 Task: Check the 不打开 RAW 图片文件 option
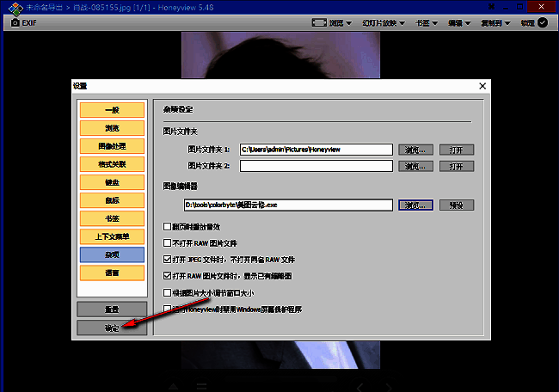[x=167, y=242]
